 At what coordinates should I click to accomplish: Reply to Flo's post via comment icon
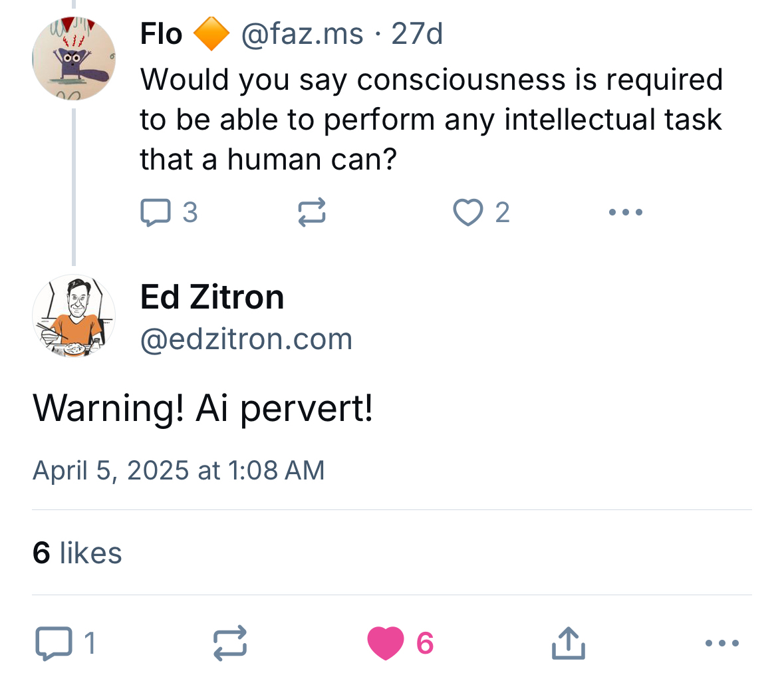tap(157, 212)
